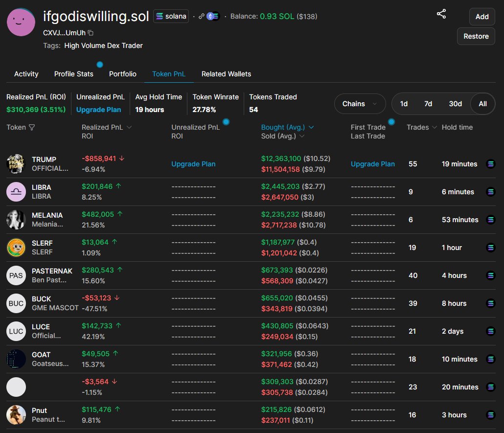The width and height of the screenshot is (504, 433).
Task: Sort by Sold (Avg.) column
Action: click(282, 136)
